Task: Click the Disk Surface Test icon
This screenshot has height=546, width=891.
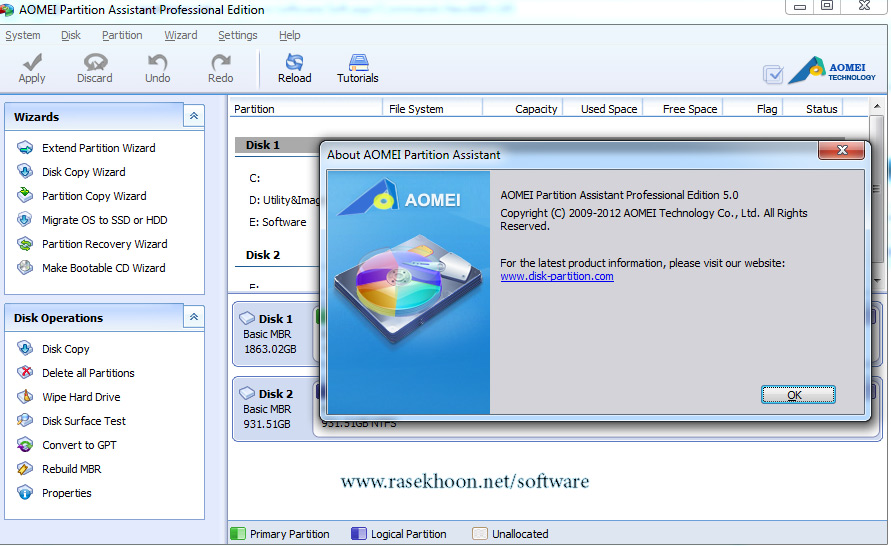Action: click(25, 420)
